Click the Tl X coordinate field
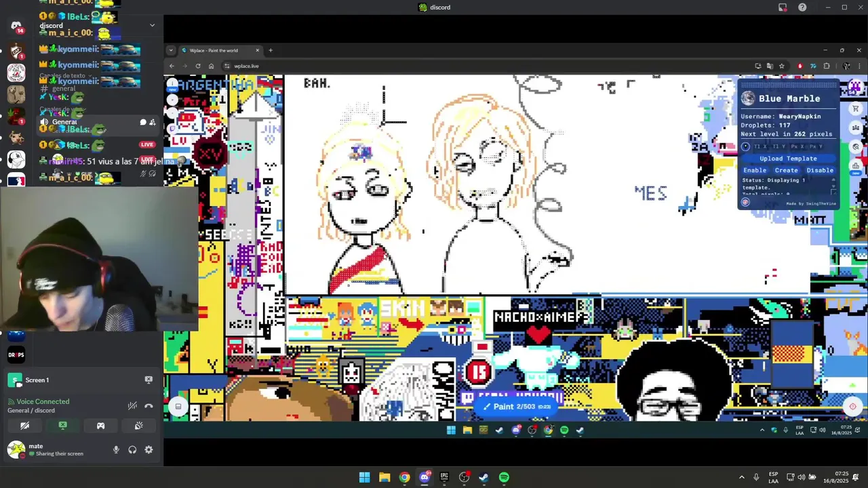868x488 pixels. tap(761, 146)
